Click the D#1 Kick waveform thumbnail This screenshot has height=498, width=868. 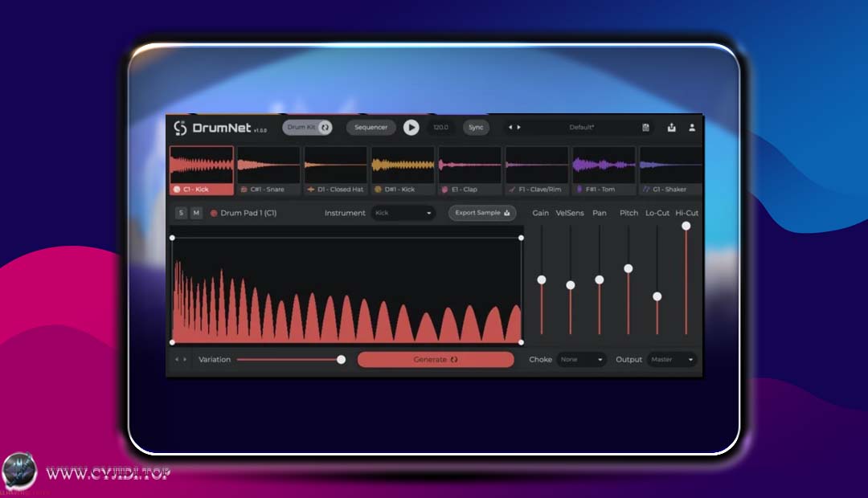coord(403,165)
